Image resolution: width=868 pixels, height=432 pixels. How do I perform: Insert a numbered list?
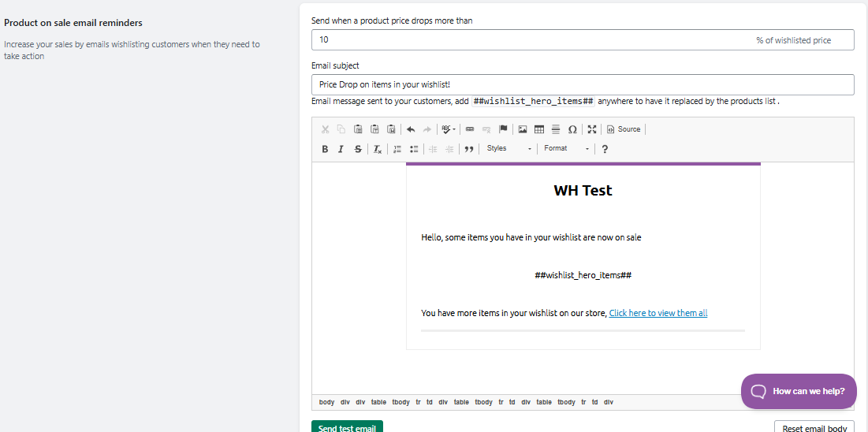pos(397,149)
